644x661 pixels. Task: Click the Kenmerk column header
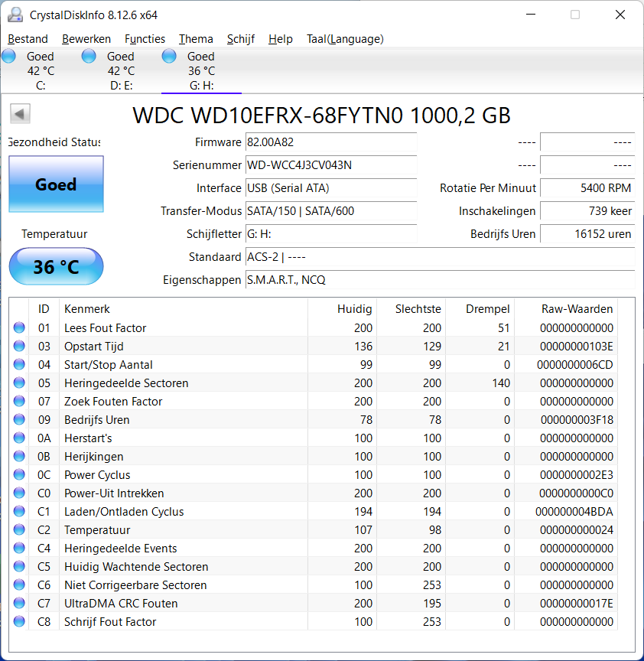coord(184,309)
